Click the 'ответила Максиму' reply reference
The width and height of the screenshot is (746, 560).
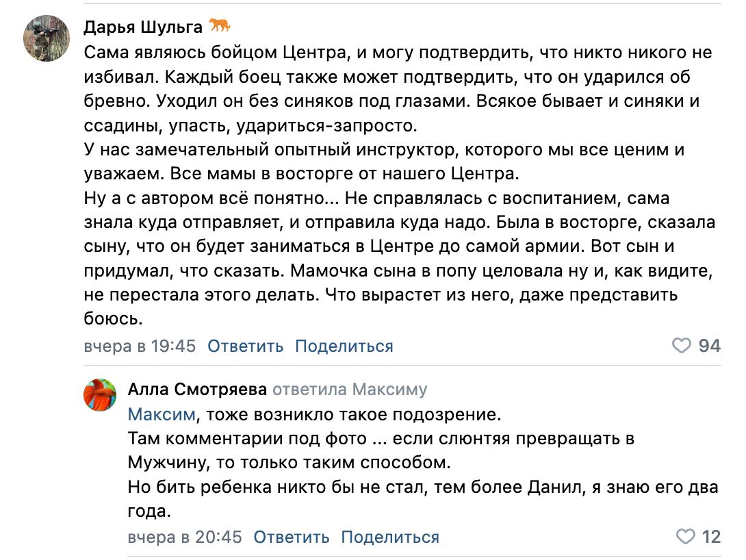click(x=350, y=389)
